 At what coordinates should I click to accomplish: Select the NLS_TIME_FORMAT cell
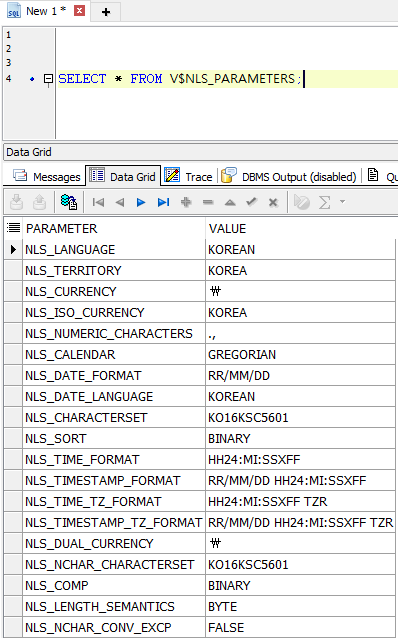[114, 460]
